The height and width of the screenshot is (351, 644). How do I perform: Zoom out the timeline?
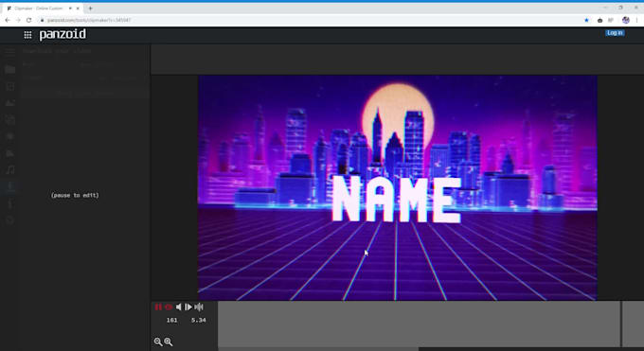158,342
